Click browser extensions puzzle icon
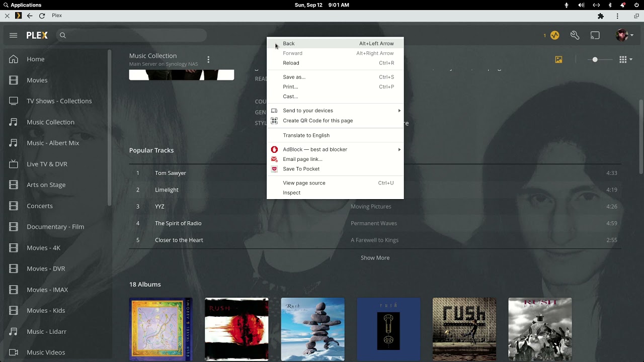The width and height of the screenshot is (644, 362). pos(601,16)
